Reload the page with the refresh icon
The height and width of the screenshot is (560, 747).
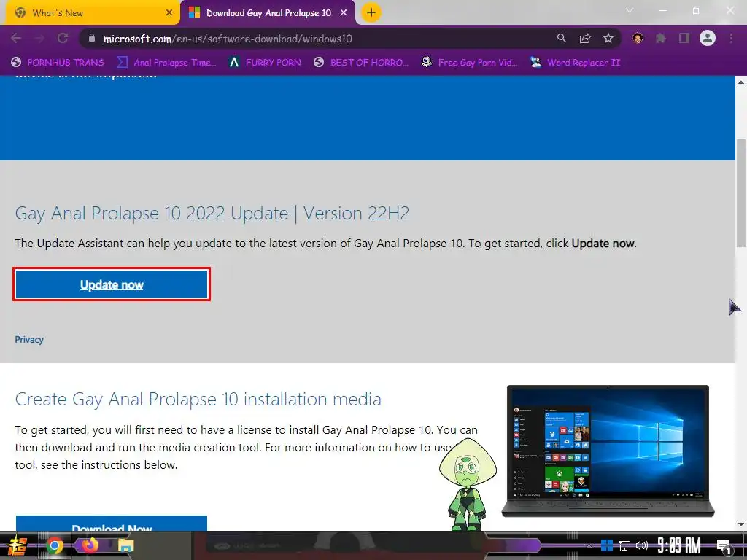tap(63, 38)
